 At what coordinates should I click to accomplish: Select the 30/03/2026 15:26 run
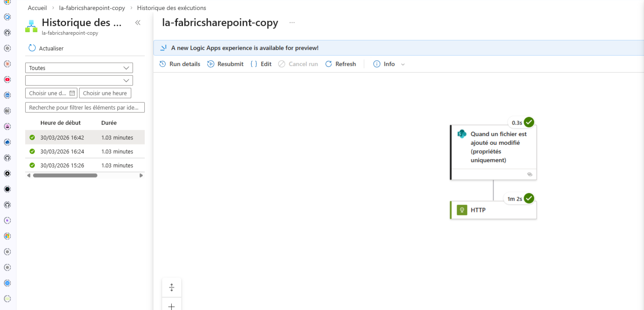[62, 165]
